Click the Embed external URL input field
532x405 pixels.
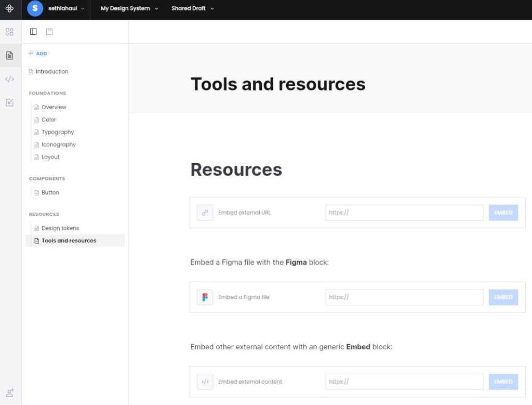tap(404, 213)
